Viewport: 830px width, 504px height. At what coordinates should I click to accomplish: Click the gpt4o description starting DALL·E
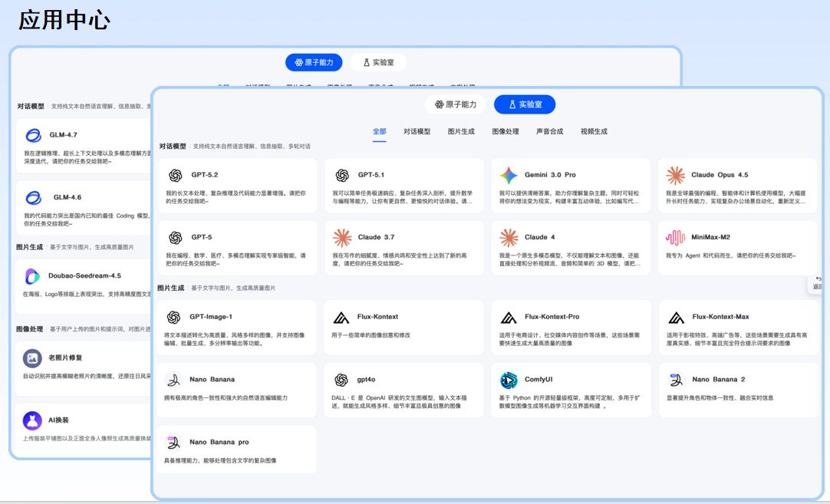pos(399,402)
